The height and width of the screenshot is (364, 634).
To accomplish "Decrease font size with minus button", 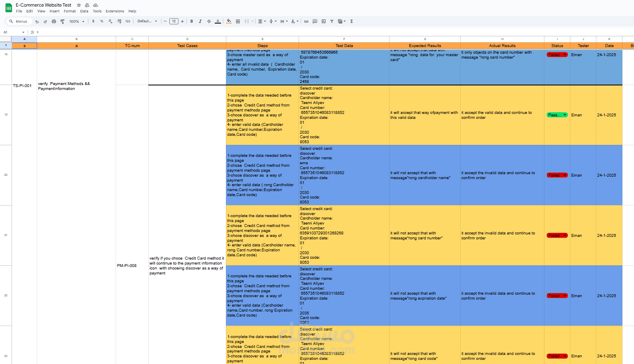I will click(165, 21).
